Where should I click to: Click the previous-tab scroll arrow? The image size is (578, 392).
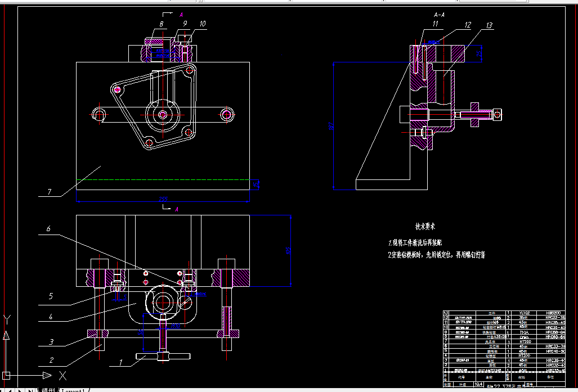coord(10,390)
